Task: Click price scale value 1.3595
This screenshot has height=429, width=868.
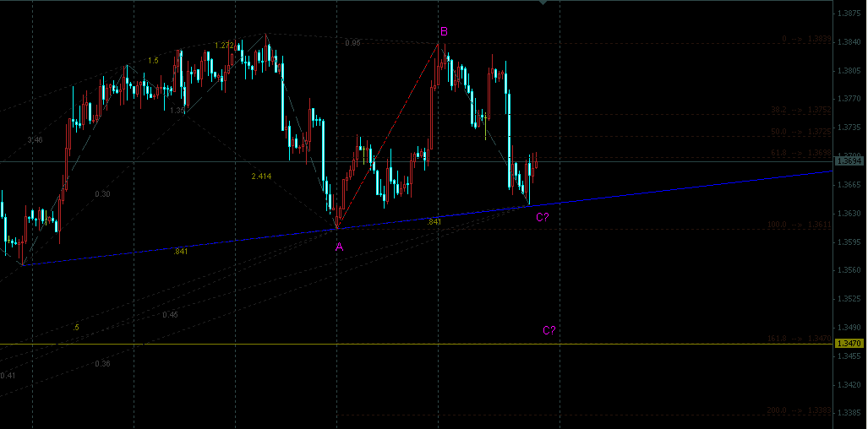Action: pyautogui.click(x=849, y=242)
